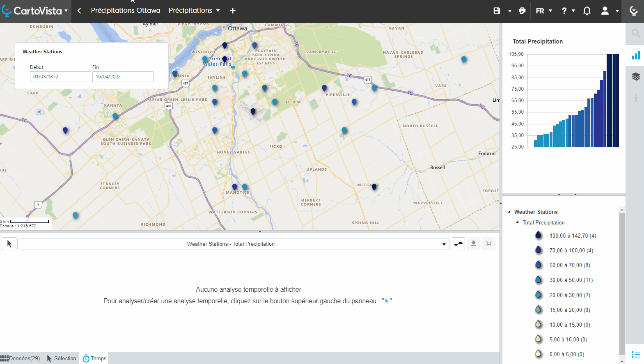Click the Russell town label on the map

coord(438,167)
